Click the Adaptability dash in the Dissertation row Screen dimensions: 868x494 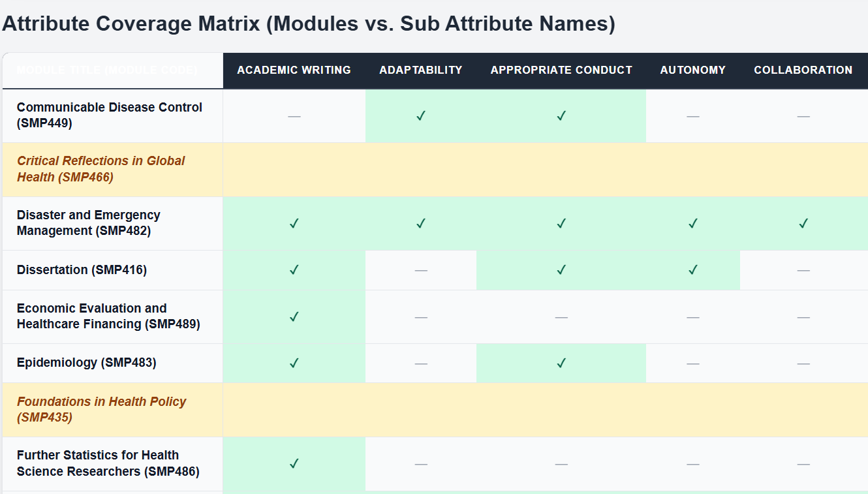(x=421, y=270)
